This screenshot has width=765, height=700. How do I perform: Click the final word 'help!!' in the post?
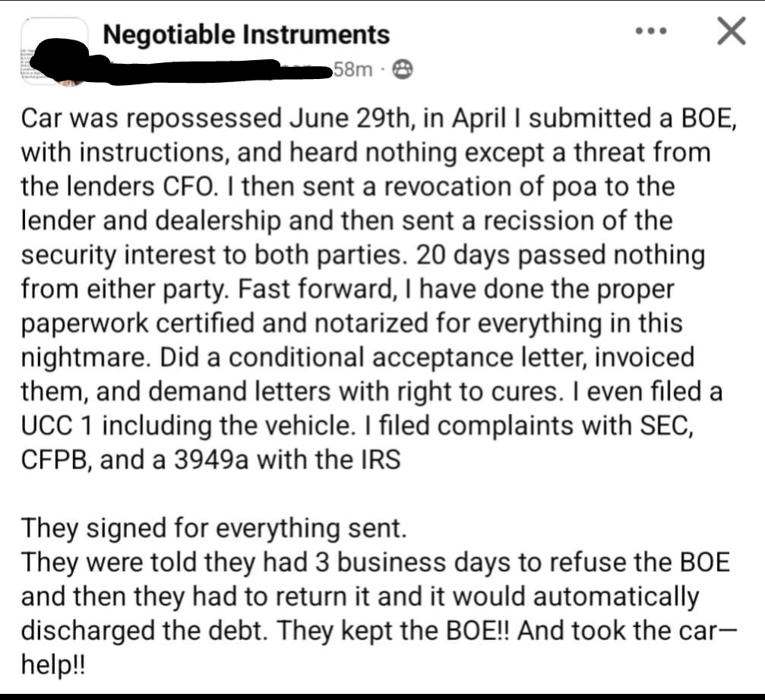(52, 664)
